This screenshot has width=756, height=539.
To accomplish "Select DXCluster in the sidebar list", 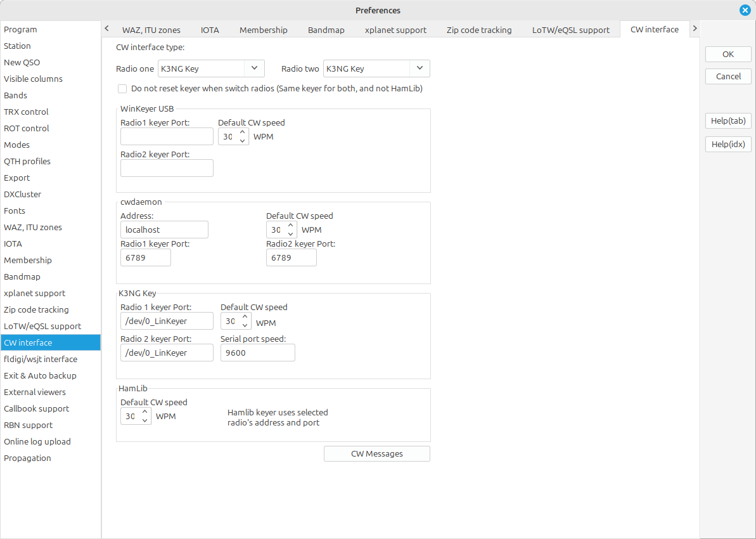I will click(22, 194).
